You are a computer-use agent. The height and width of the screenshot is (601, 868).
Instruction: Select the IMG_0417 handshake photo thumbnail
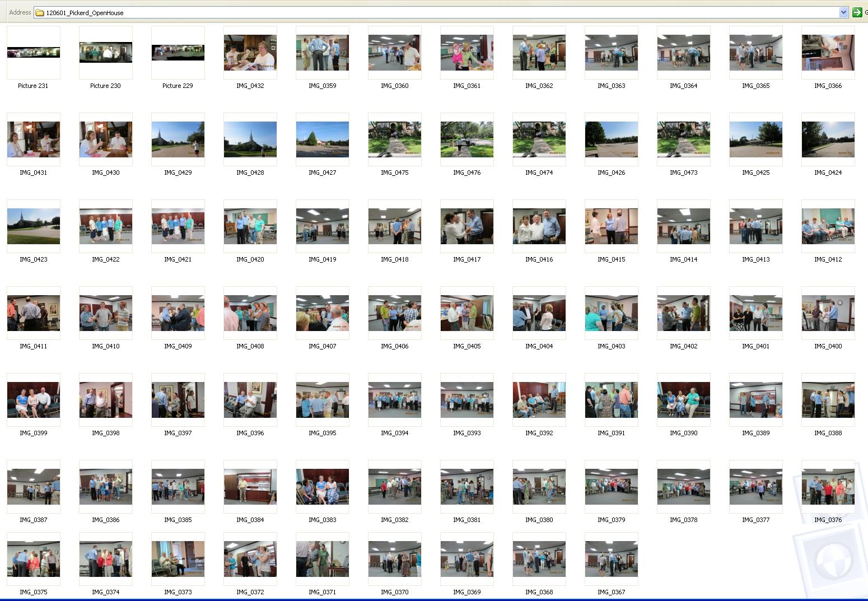467,226
